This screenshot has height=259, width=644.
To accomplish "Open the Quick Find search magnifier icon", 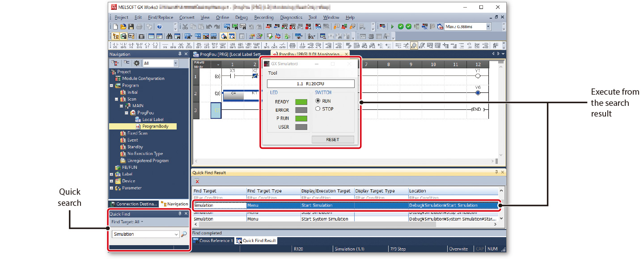I will pyautogui.click(x=184, y=234).
